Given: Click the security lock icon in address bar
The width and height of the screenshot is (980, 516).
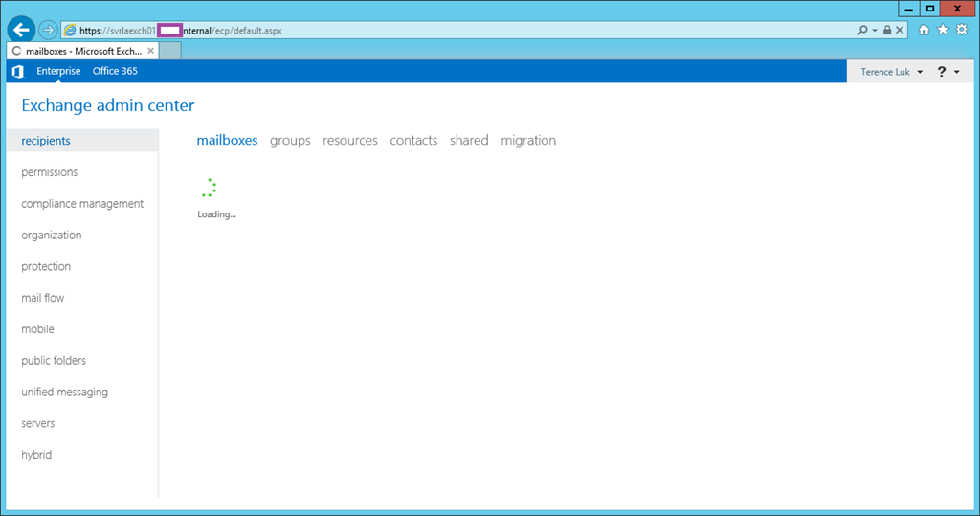Looking at the screenshot, I should click(887, 30).
